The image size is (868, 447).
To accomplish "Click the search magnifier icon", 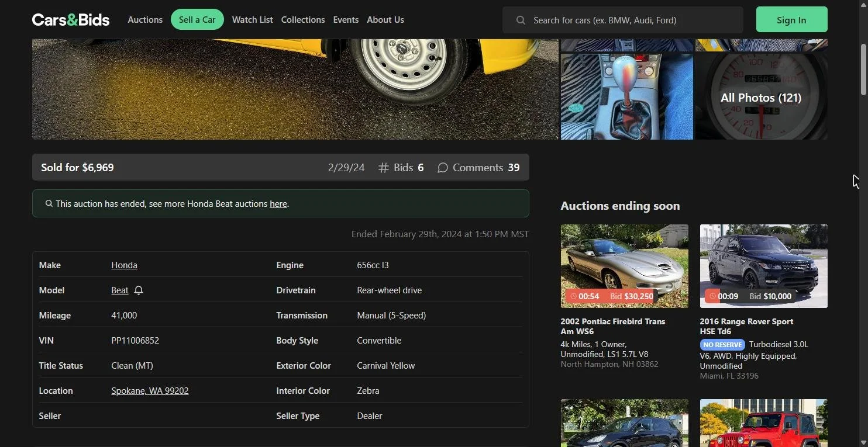I will pos(521,20).
